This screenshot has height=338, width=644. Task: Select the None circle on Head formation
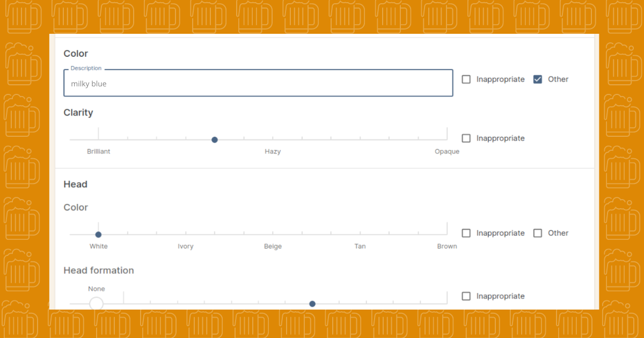(x=97, y=304)
